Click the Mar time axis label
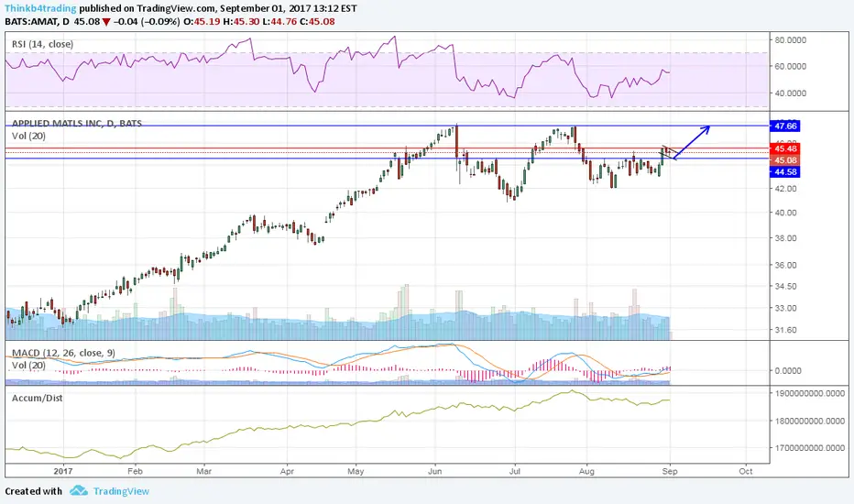 [x=203, y=471]
